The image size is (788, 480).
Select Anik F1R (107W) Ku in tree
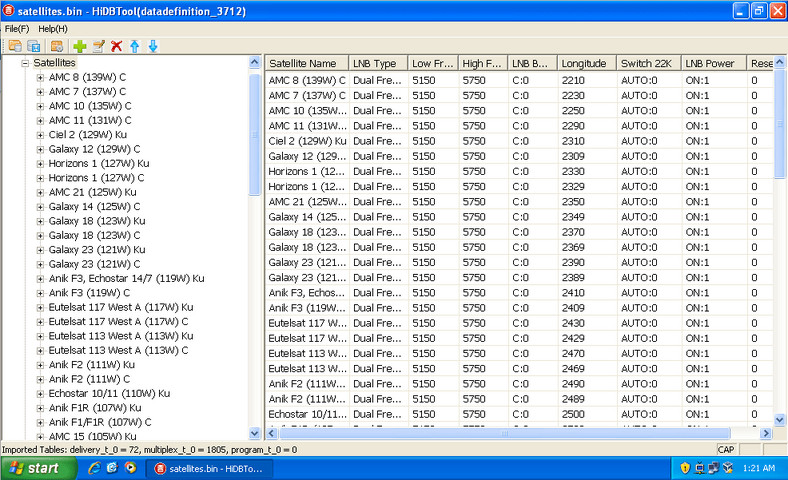click(x=95, y=408)
